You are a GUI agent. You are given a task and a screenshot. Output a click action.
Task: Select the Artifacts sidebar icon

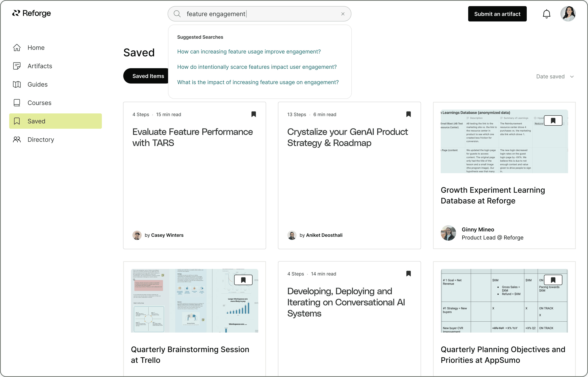point(17,66)
